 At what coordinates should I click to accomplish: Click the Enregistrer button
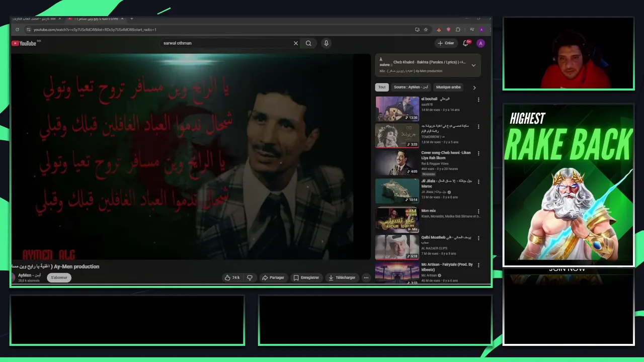point(306,278)
